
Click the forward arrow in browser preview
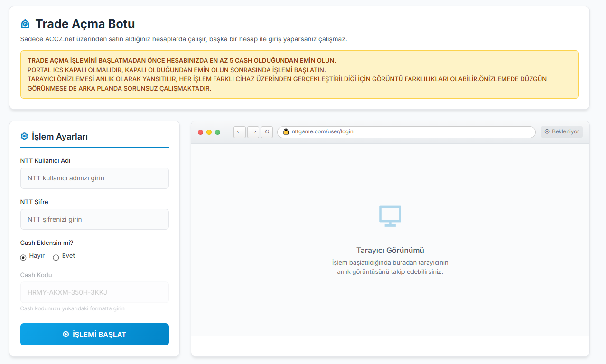[253, 132]
